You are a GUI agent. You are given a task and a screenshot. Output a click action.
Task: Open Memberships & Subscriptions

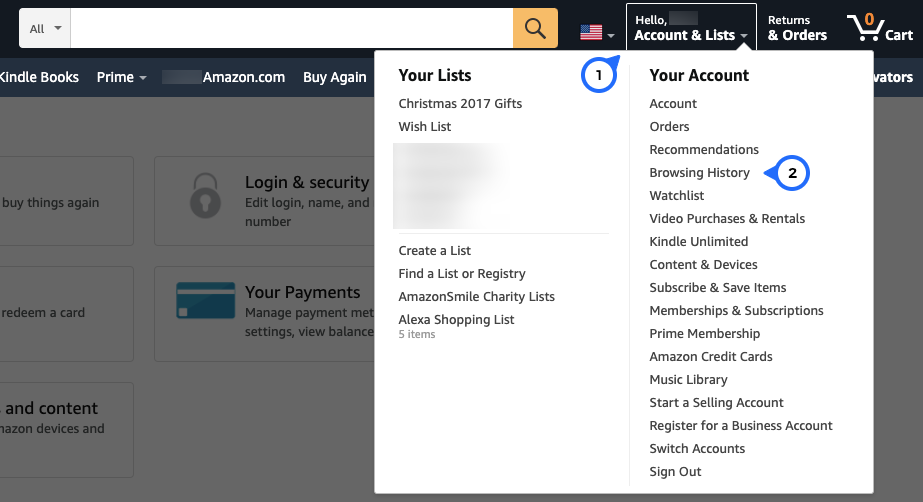point(736,311)
